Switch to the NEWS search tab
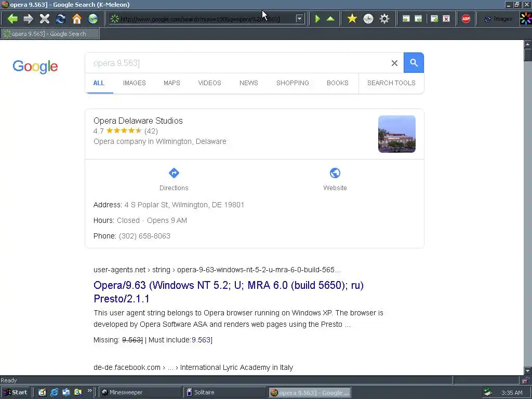This screenshot has width=532, height=399. pos(249,83)
